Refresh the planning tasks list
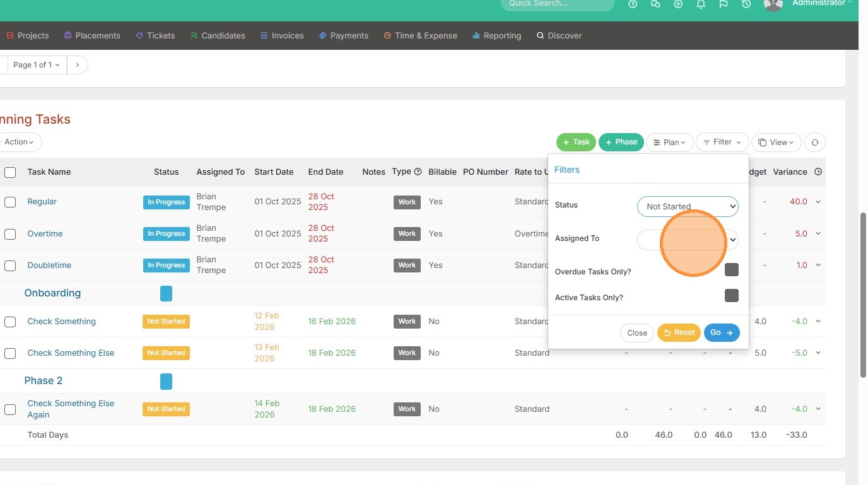 (x=815, y=143)
